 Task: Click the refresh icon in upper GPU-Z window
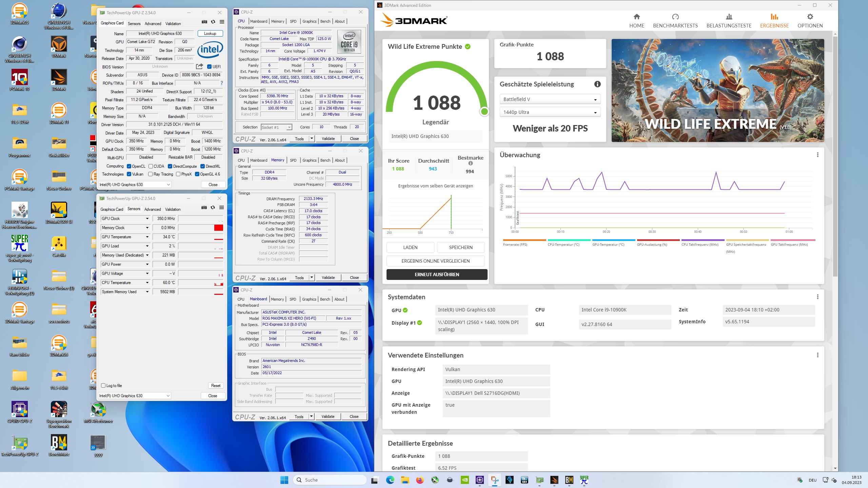213,22
